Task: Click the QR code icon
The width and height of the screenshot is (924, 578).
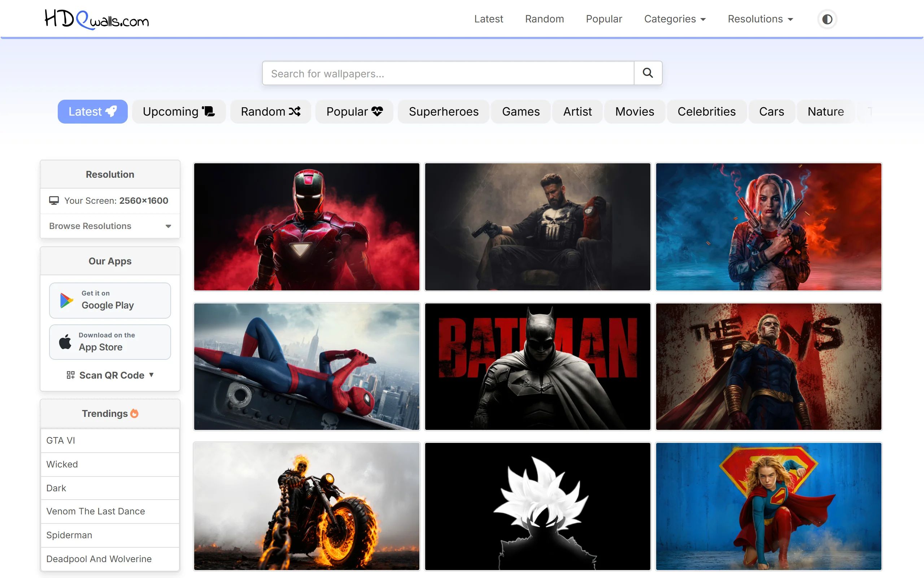Action: 71,375
